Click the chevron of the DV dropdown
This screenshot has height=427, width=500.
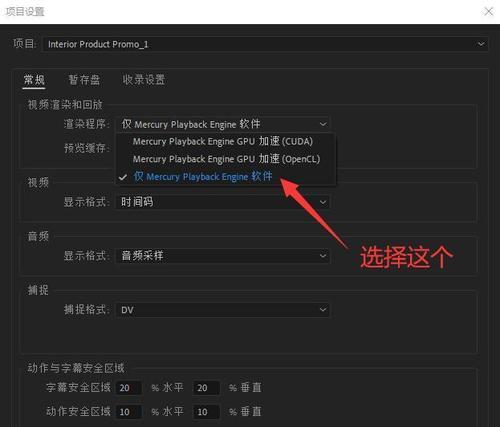[x=323, y=310]
